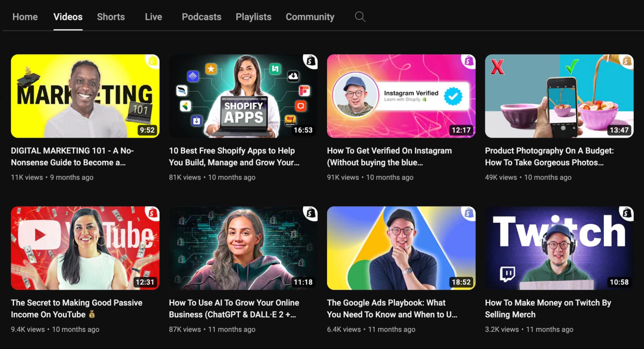Open the Community tab
Viewport: 644px width, 349px height.
[310, 17]
